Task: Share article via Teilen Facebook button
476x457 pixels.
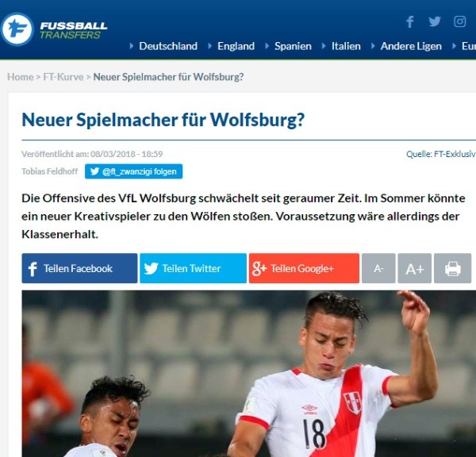Action: pos(79,268)
